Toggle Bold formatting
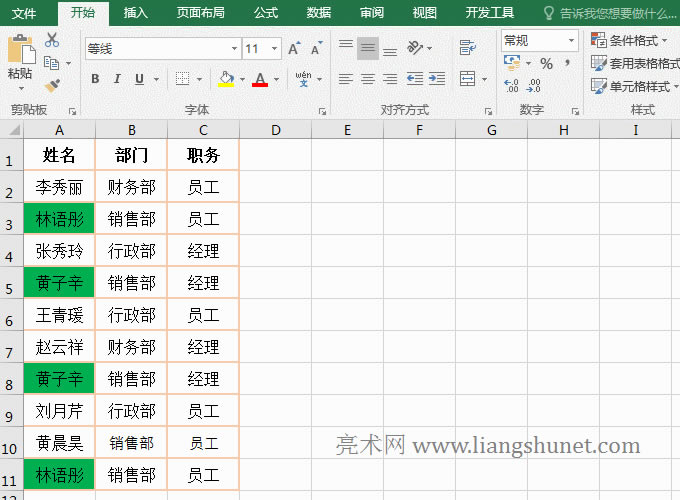The image size is (680, 500). pos(95,79)
